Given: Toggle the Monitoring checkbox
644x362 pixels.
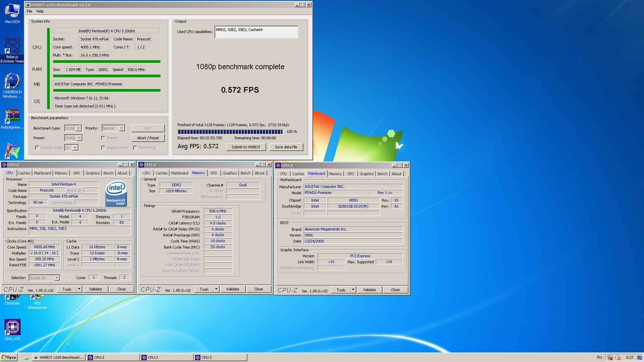Looking at the screenshot, I should 135,147.
